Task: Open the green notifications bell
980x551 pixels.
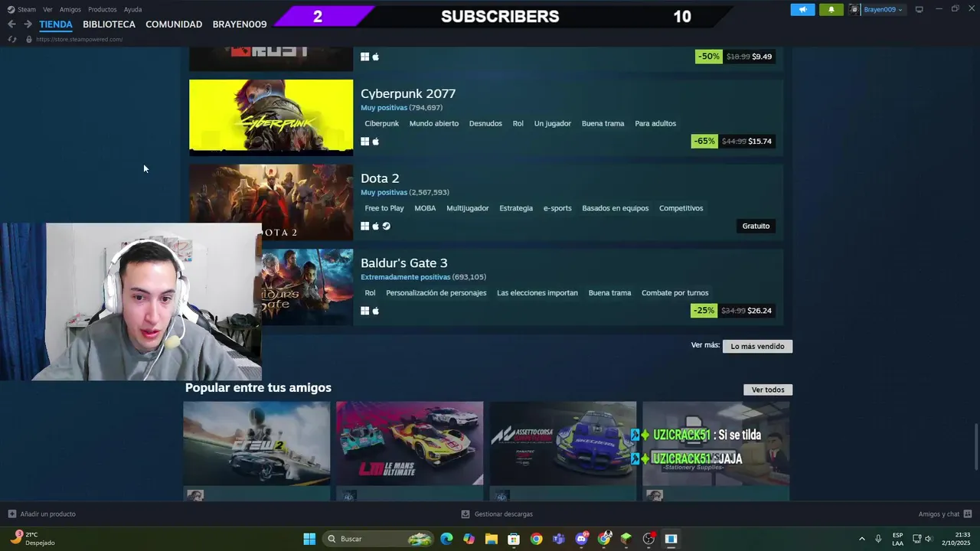Action: 831,9
